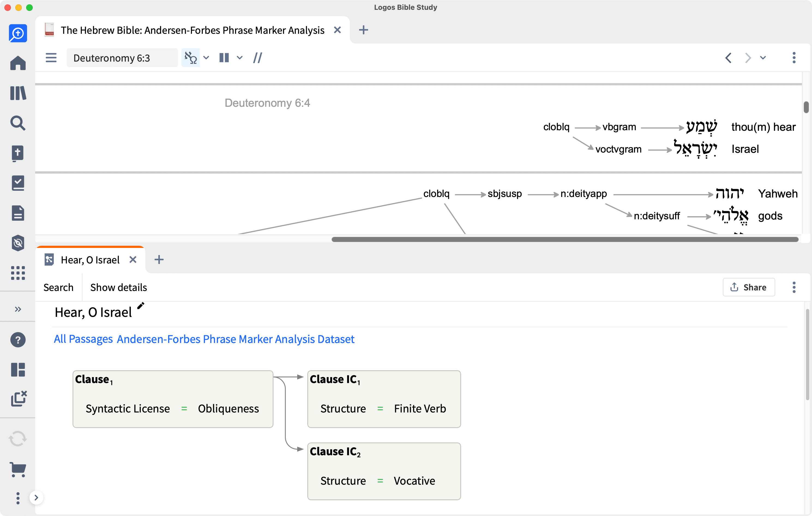Open the Help question-mark icon
The image size is (812, 516).
click(x=18, y=340)
